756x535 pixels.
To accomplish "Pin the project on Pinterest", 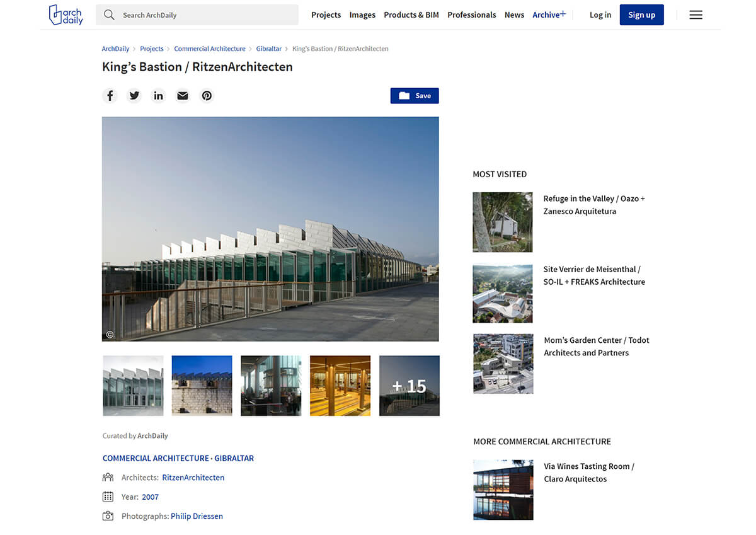I will click(207, 96).
